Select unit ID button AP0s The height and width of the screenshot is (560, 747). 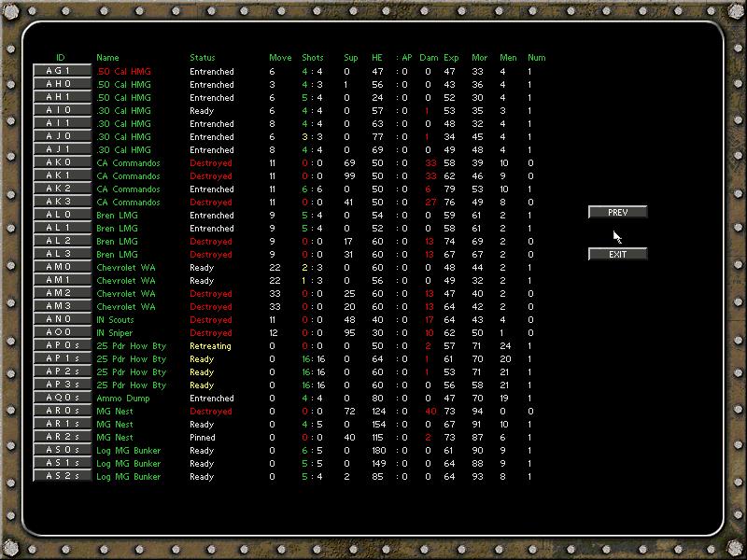click(x=63, y=345)
